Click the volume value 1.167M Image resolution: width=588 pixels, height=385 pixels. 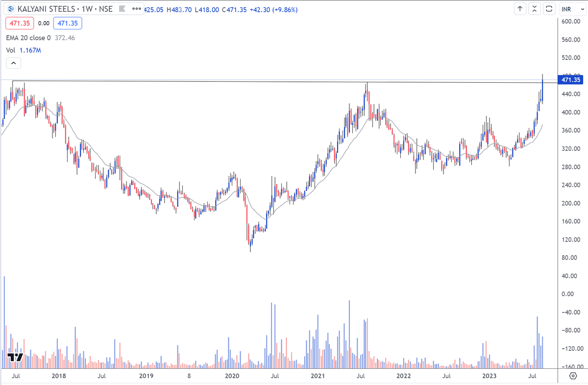click(31, 50)
